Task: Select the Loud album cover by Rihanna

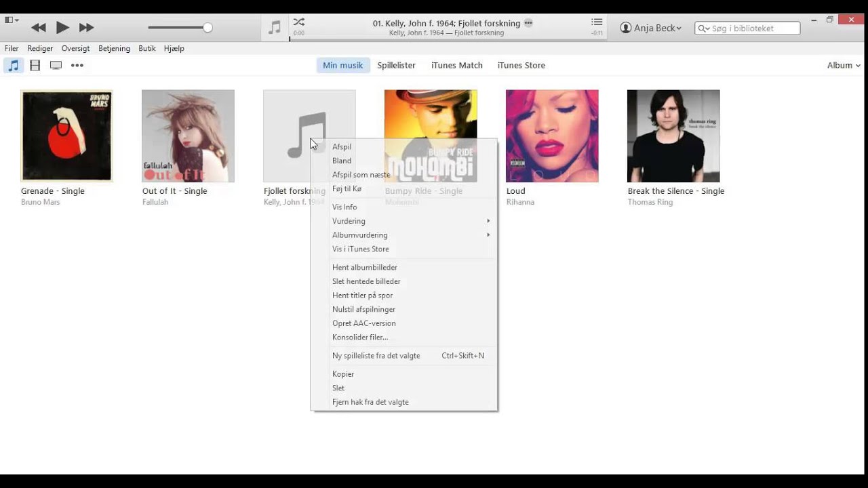Action: coord(552,136)
